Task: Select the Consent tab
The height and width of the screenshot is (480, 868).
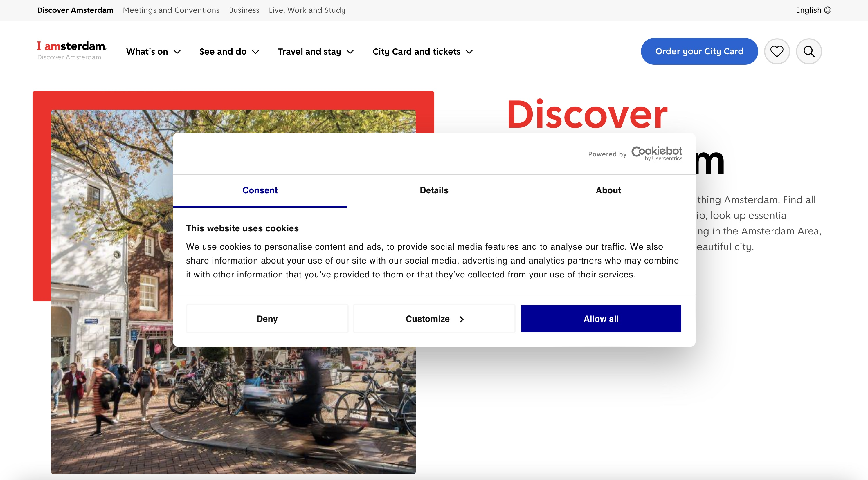Action: (260, 190)
